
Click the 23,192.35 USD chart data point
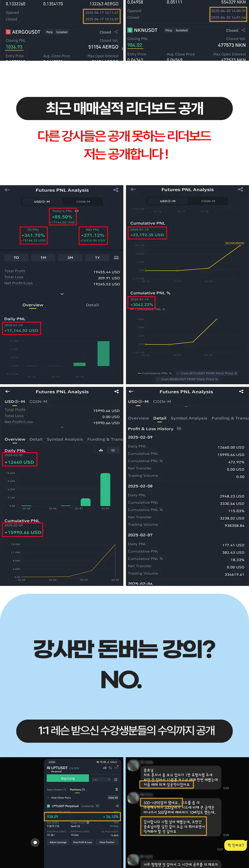click(x=240, y=246)
